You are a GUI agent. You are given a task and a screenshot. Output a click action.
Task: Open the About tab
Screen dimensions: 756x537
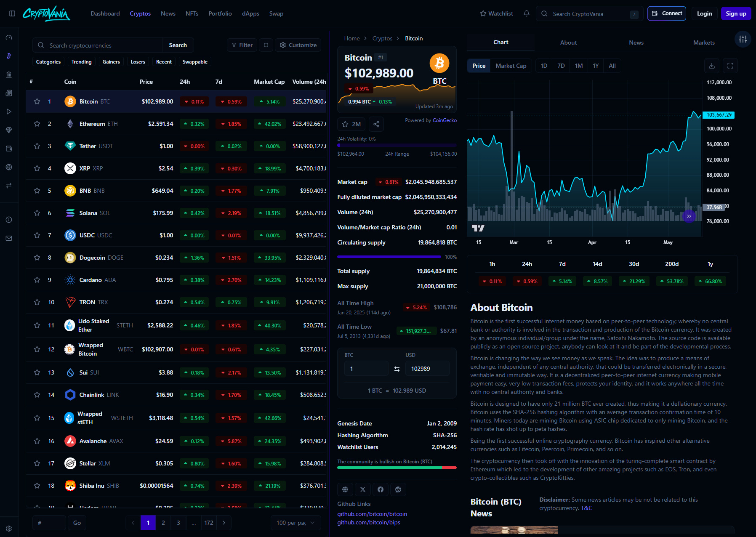pos(568,43)
